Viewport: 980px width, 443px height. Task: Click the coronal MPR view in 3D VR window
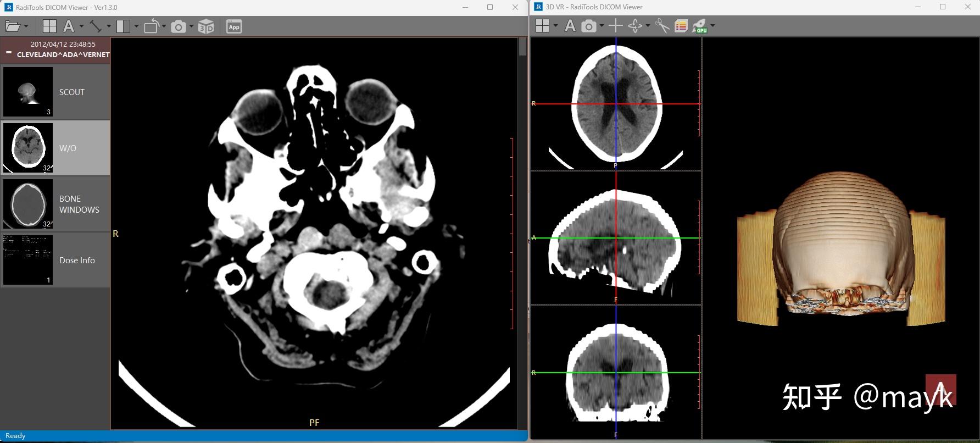616,372
